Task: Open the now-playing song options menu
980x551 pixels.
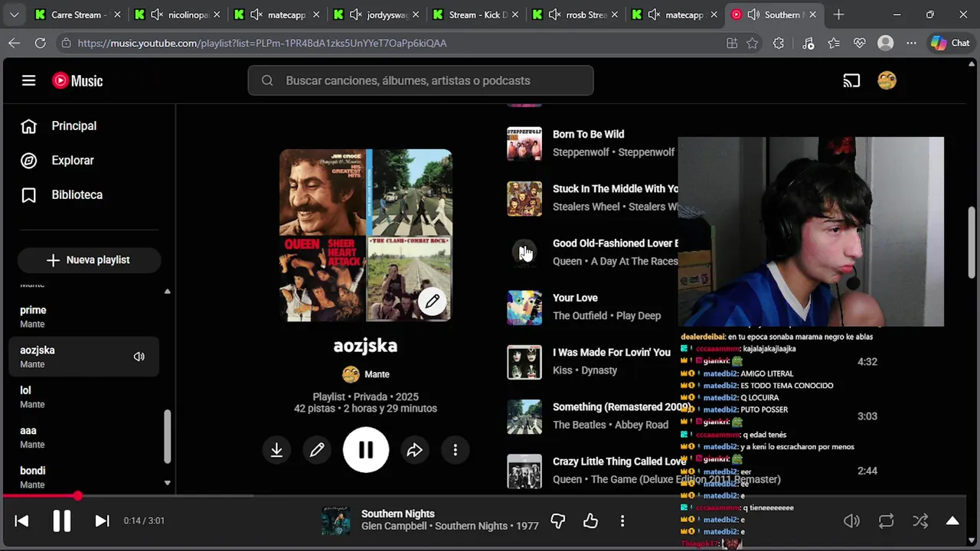Action: pyautogui.click(x=622, y=521)
